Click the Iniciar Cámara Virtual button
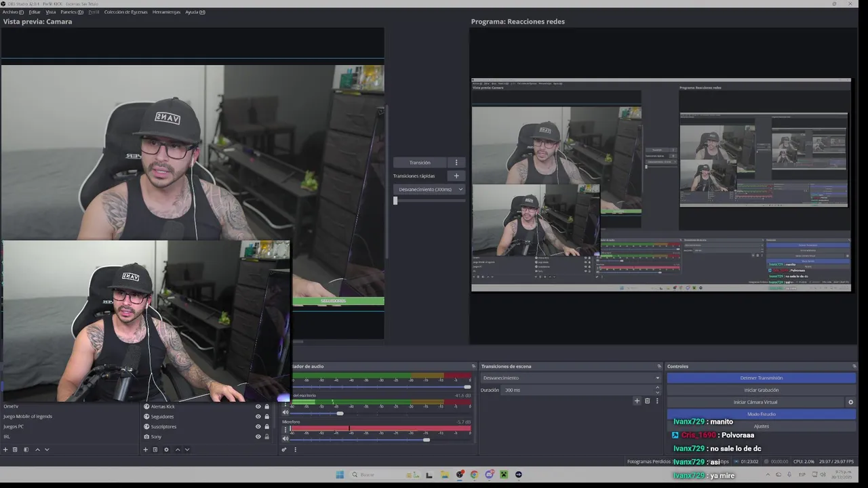Viewport: 868px width, 488px height. (x=755, y=402)
